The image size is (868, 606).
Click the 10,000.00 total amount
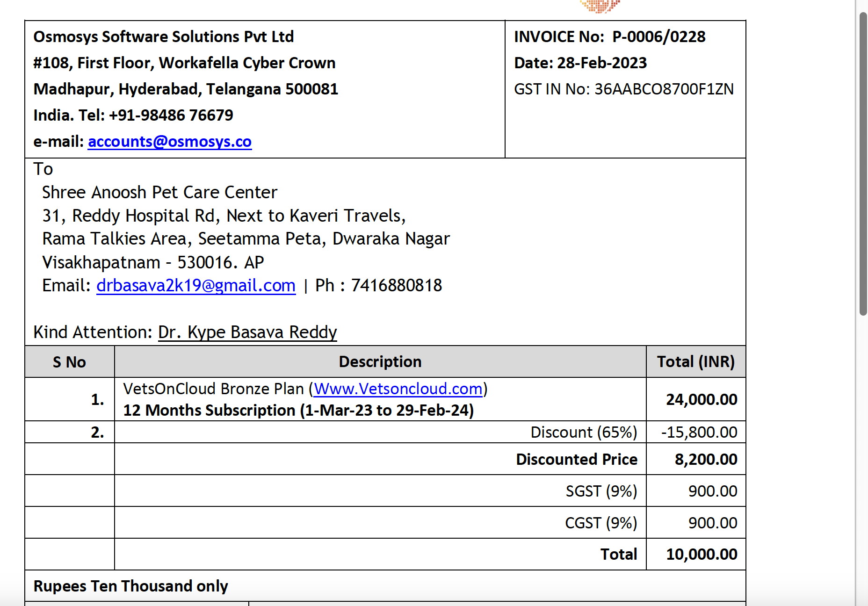click(702, 554)
